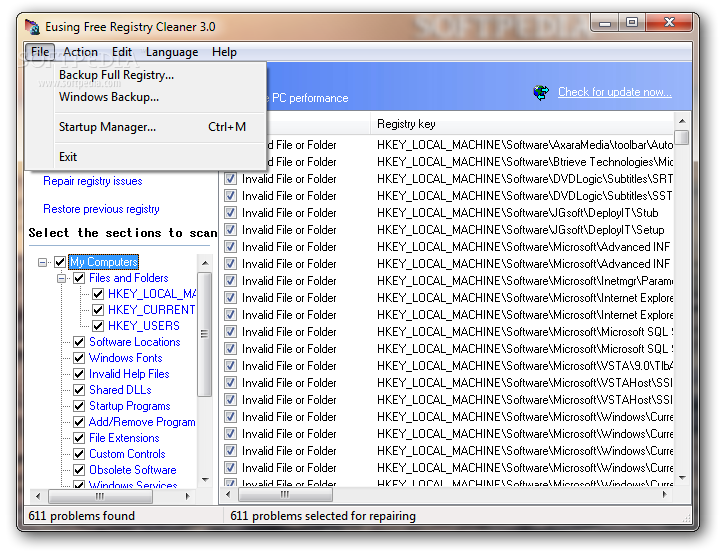Open the Edit menu

pyautogui.click(x=122, y=52)
